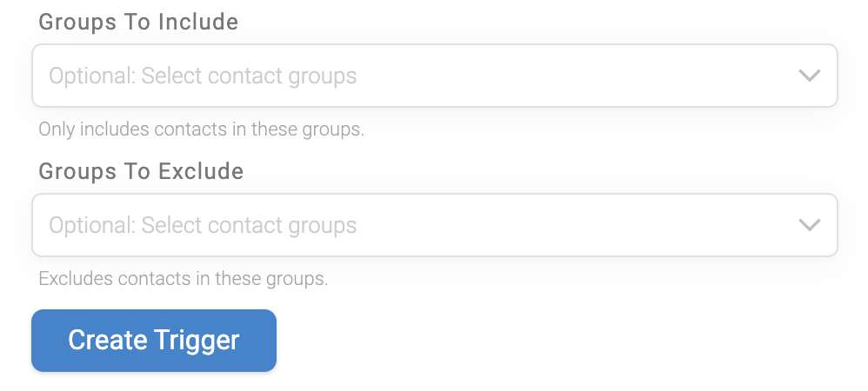Click the chevron in Groups To Include
This screenshot has width=868, height=391.
pos(810,76)
